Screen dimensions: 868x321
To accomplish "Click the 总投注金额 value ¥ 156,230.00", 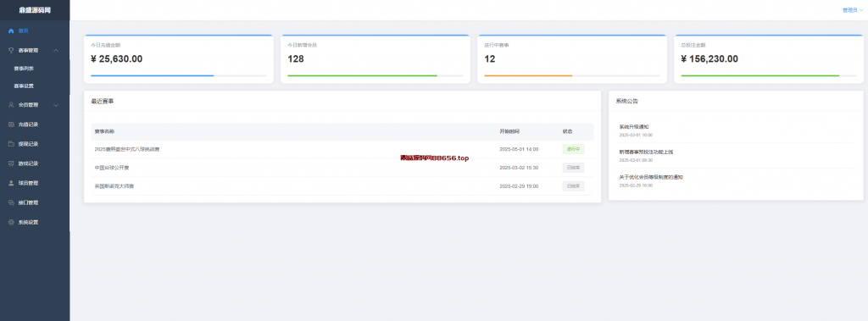I will click(709, 58).
